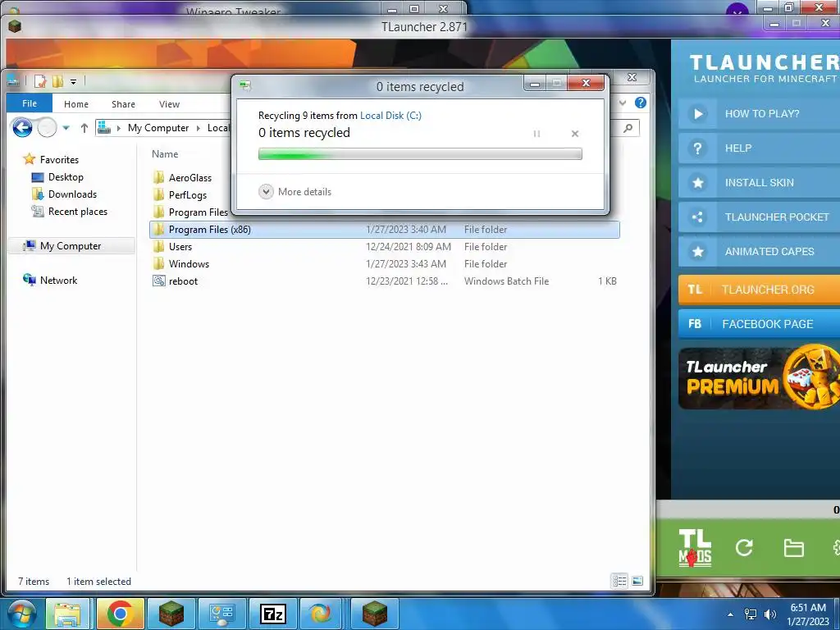
Task: Click the TLauncher Premium banner
Action: (759, 378)
